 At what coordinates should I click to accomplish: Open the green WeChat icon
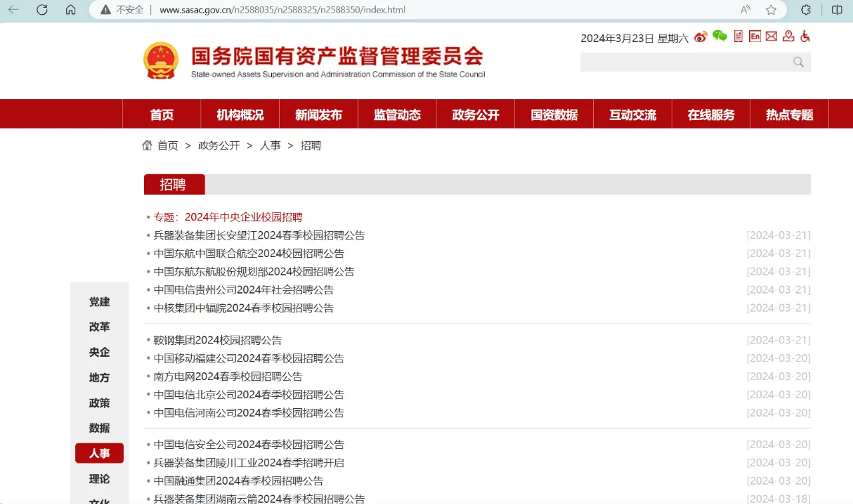pos(720,37)
